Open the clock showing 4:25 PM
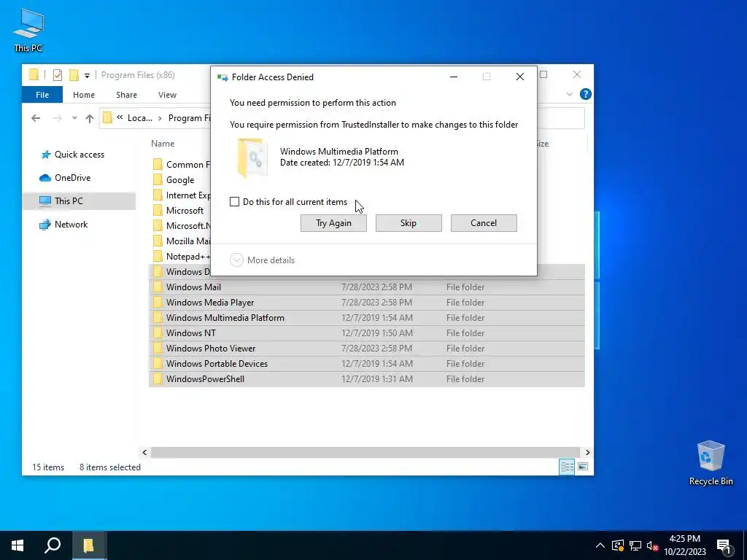Viewport: 747px width, 560px height. 685,545
